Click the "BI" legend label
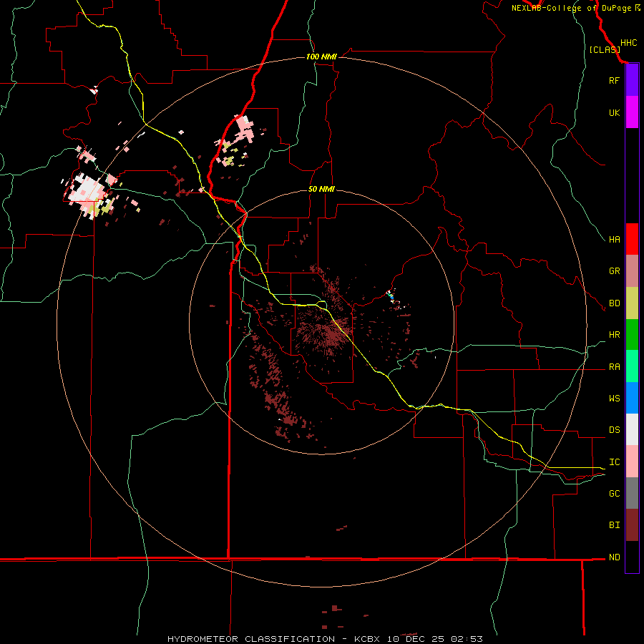The height and width of the screenshot is (644, 644). click(x=614, y=525)
